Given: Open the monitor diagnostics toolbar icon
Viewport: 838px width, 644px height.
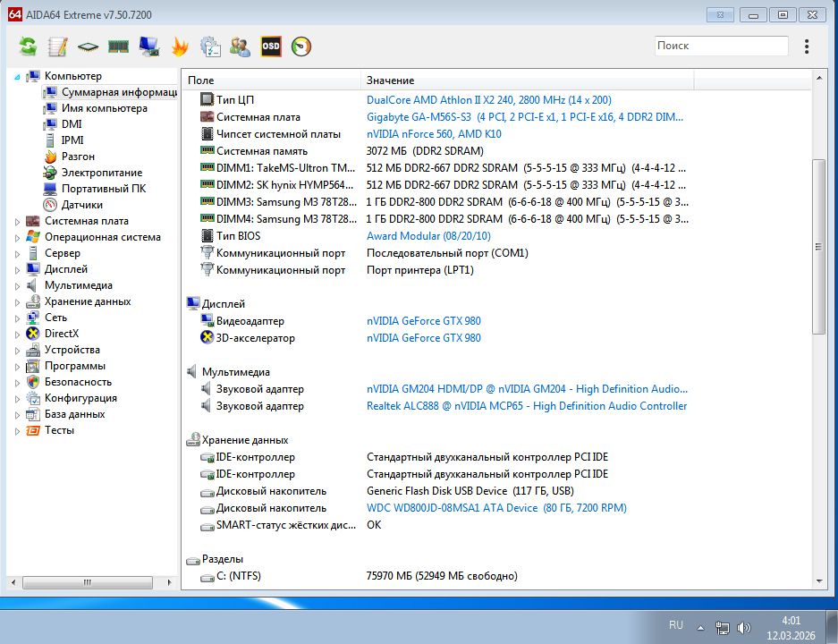Looking at the screenshot, I should 149,47.
